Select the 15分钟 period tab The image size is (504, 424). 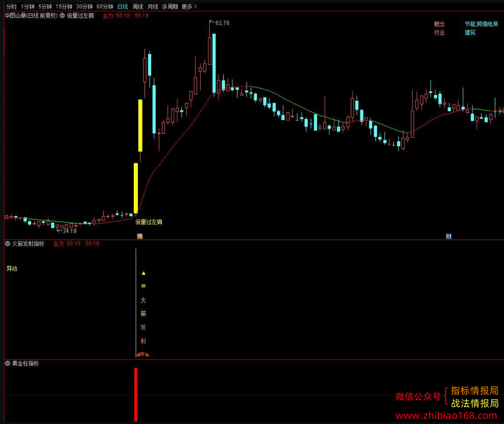(x=64, y=7)
